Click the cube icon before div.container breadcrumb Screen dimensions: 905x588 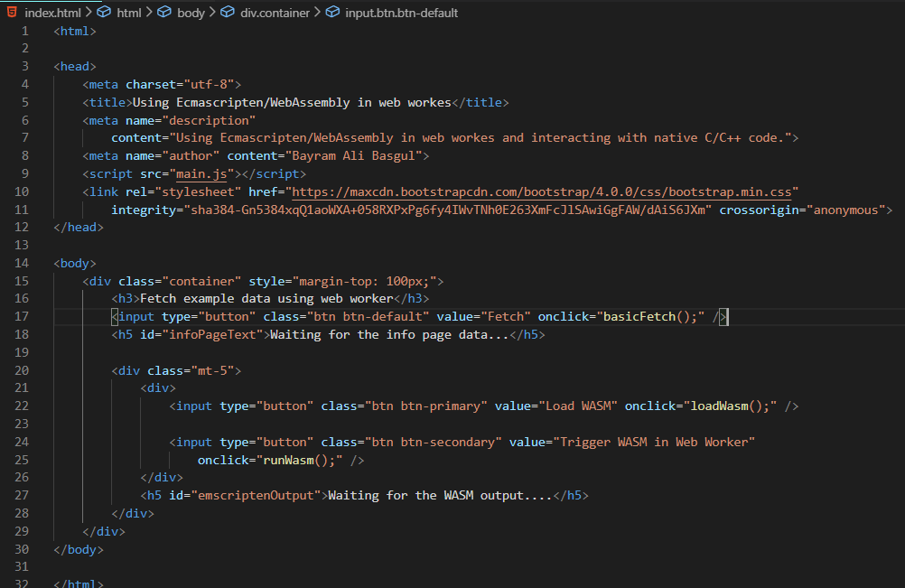tap(228, 12)
